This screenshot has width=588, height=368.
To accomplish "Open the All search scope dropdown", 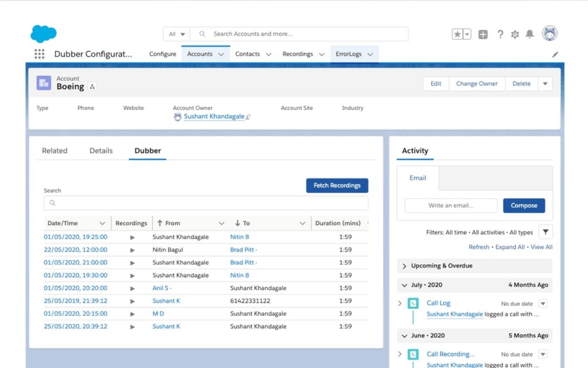I will (x=177, y=34).
